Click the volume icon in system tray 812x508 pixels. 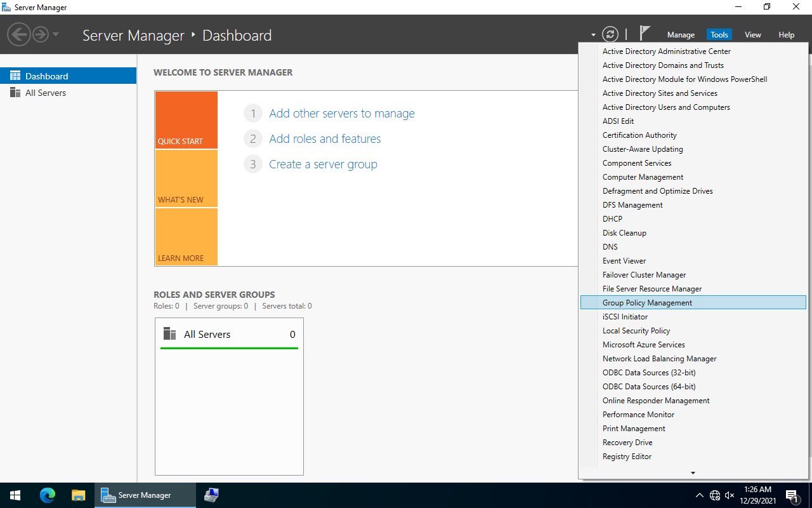(729, 495)
